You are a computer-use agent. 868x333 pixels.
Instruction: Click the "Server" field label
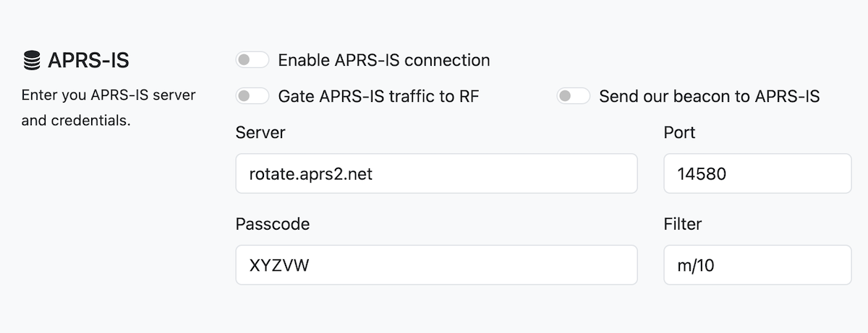(x=260, y=133)
